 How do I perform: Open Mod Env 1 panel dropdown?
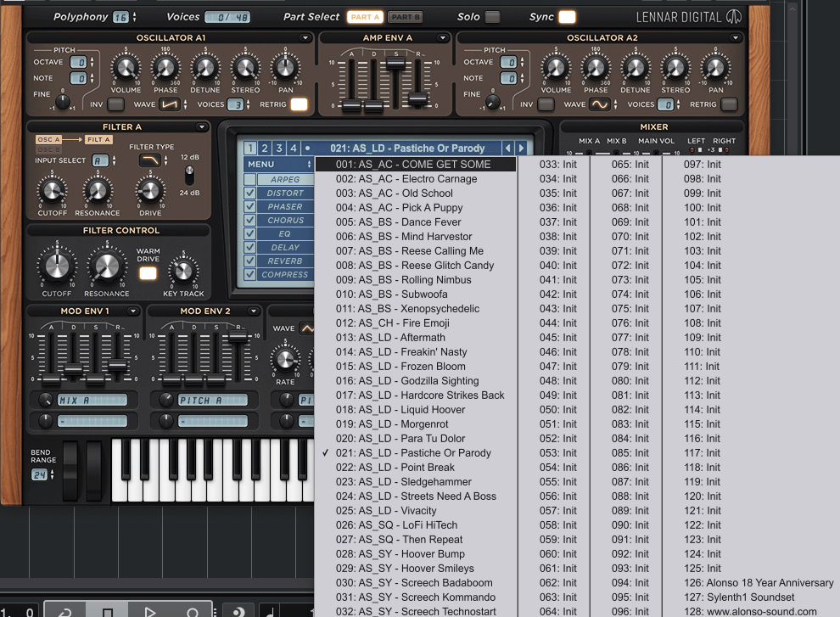click(132, 311)
